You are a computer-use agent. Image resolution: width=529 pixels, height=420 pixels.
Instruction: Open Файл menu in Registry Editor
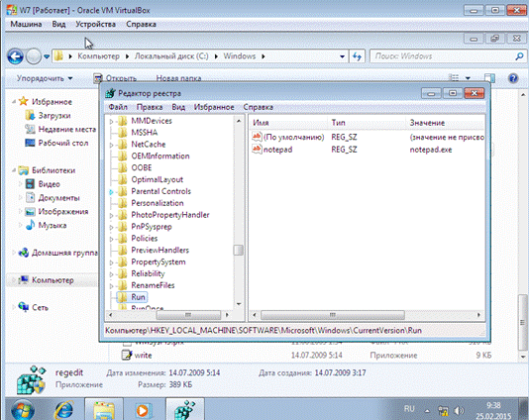click(x=118, y=107)
